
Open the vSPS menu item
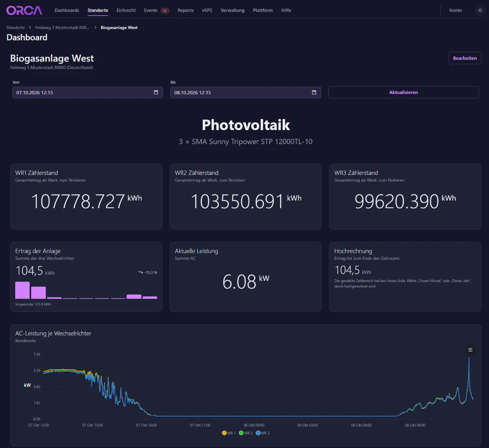click(x=207, y=11)
